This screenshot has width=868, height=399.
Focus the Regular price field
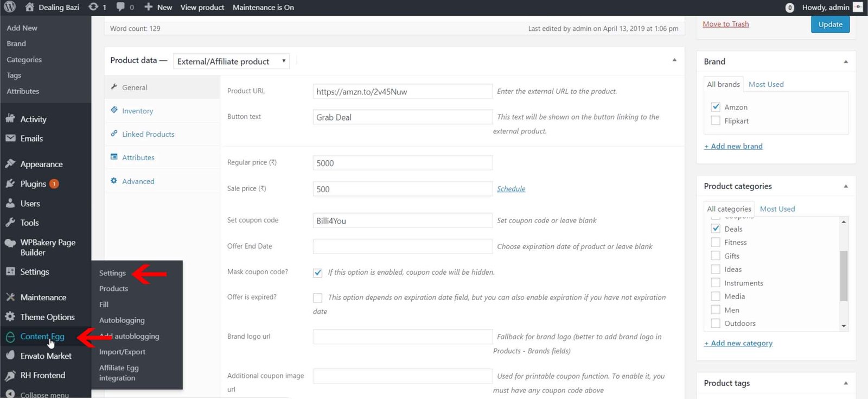[x=403, y=163]
